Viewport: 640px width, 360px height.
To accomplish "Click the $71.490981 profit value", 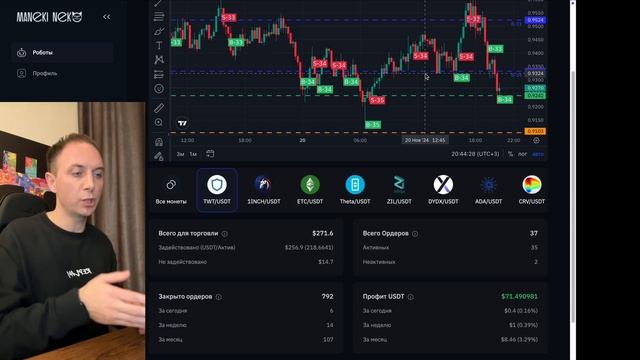I will coord(519,296).
